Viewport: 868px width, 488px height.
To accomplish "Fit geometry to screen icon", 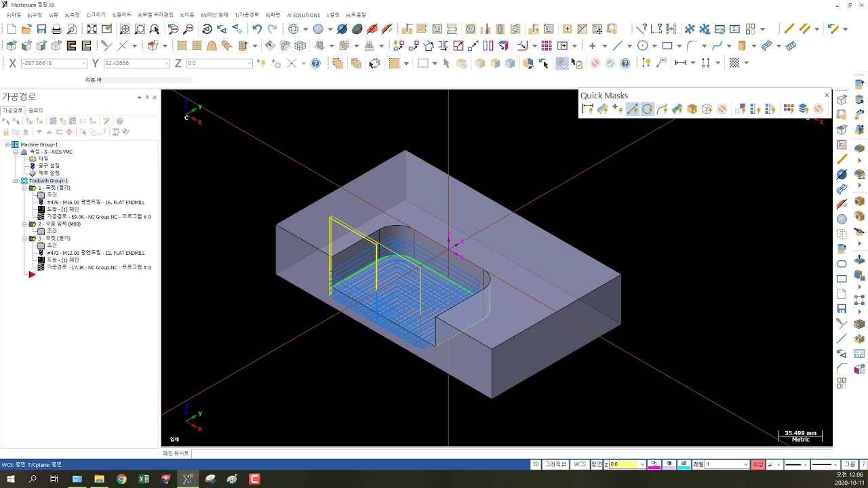I will (x=92, y=29).
